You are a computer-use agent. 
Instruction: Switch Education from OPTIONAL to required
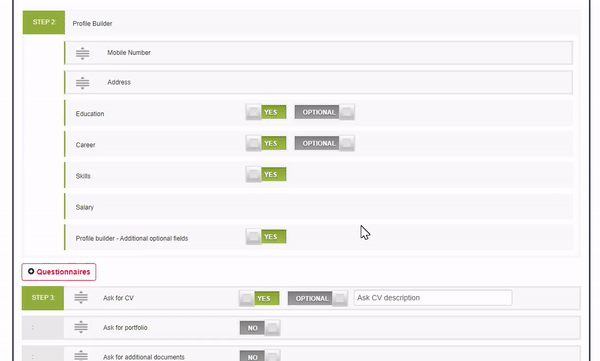point(324,112)
